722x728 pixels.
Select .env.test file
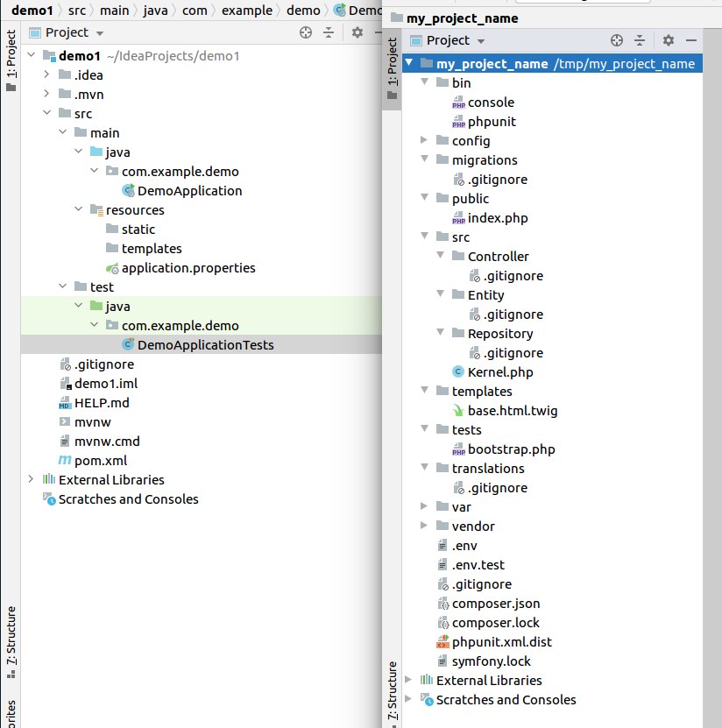pos(471,564)
